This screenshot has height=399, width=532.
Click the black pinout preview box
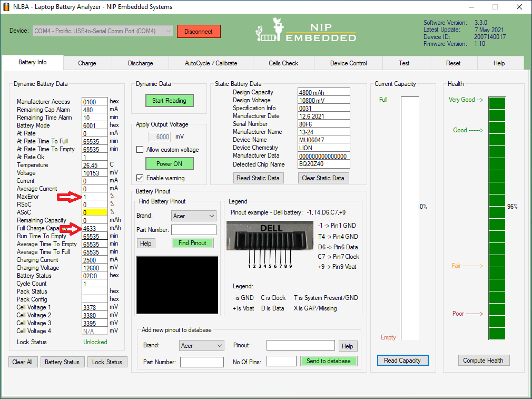pyautogui.click(x=178, y=285)
